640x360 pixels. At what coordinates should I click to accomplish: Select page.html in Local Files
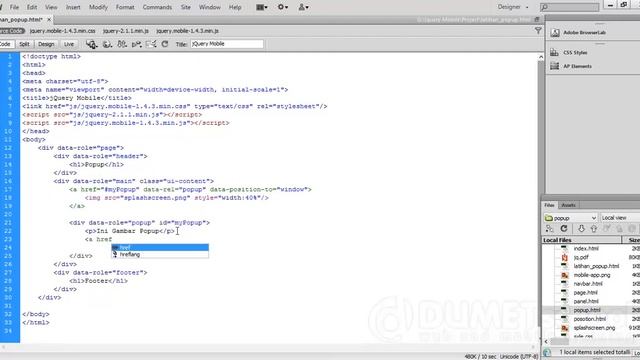585,293
